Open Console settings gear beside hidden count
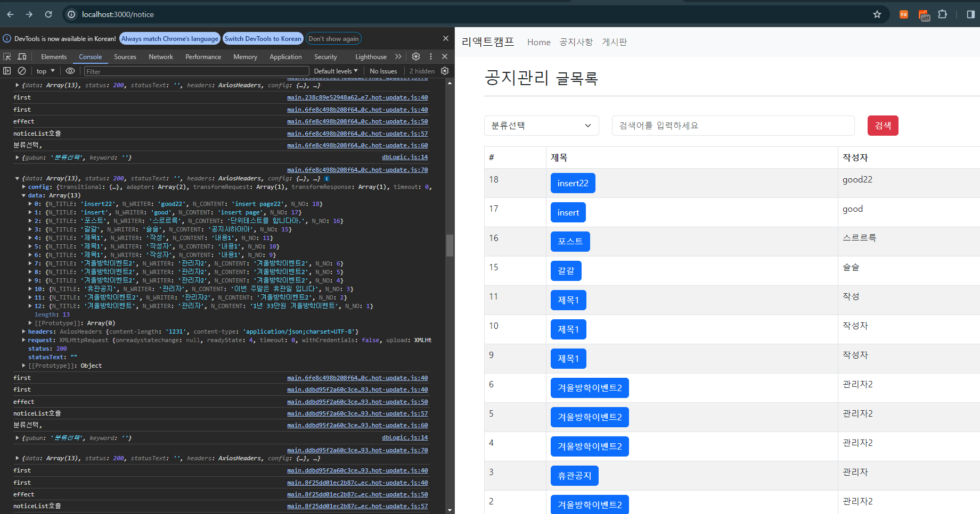 point(445,71)
